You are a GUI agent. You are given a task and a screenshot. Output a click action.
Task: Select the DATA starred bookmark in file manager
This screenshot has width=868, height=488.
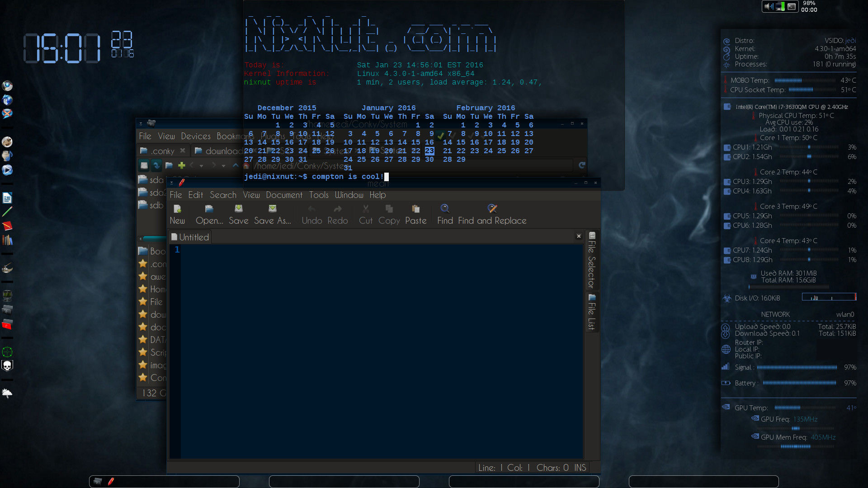click(152, 339)
